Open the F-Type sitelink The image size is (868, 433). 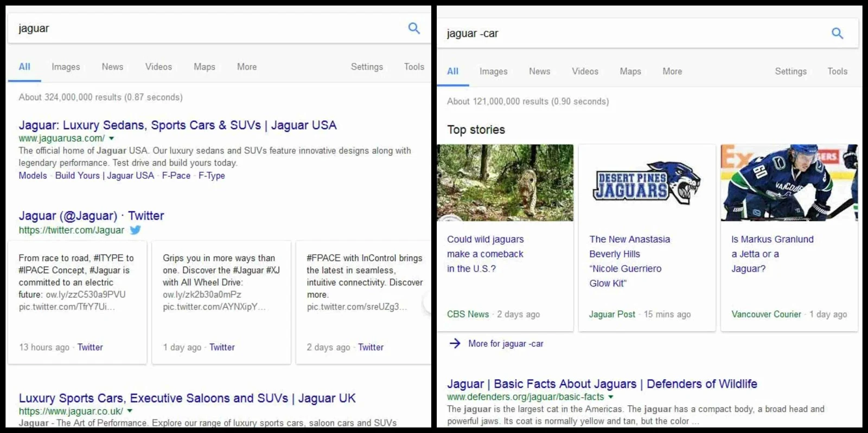click(212, 176)
